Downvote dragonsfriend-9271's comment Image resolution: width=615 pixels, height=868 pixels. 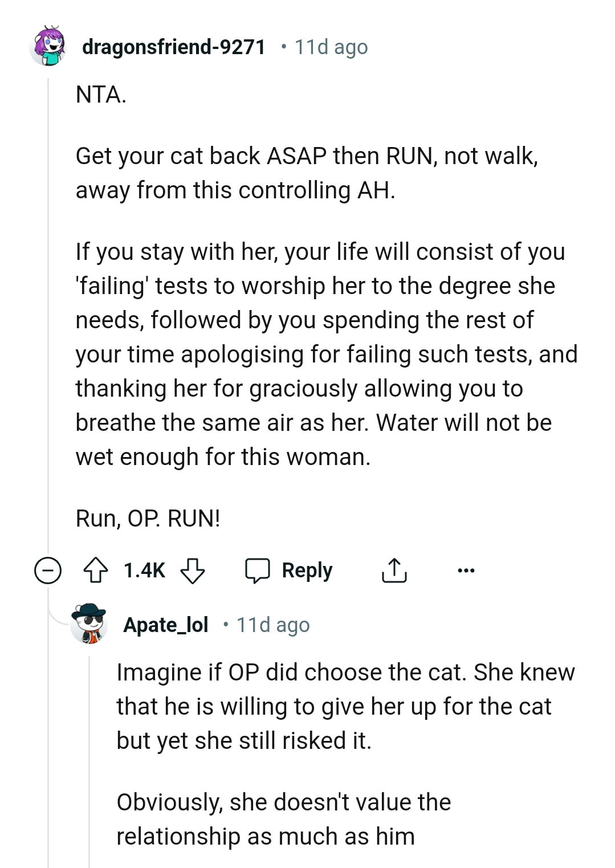194,570
